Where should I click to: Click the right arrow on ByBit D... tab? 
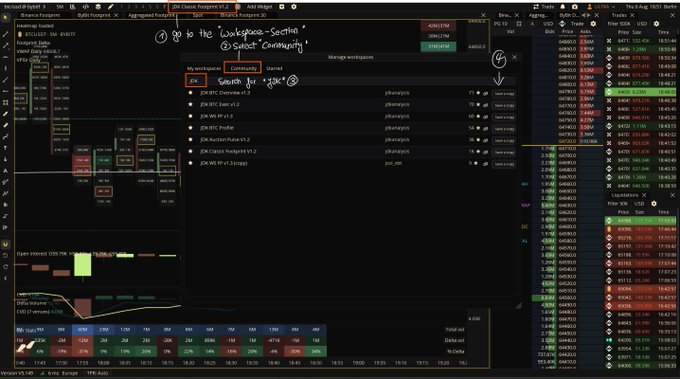click(x=589, y=15)
